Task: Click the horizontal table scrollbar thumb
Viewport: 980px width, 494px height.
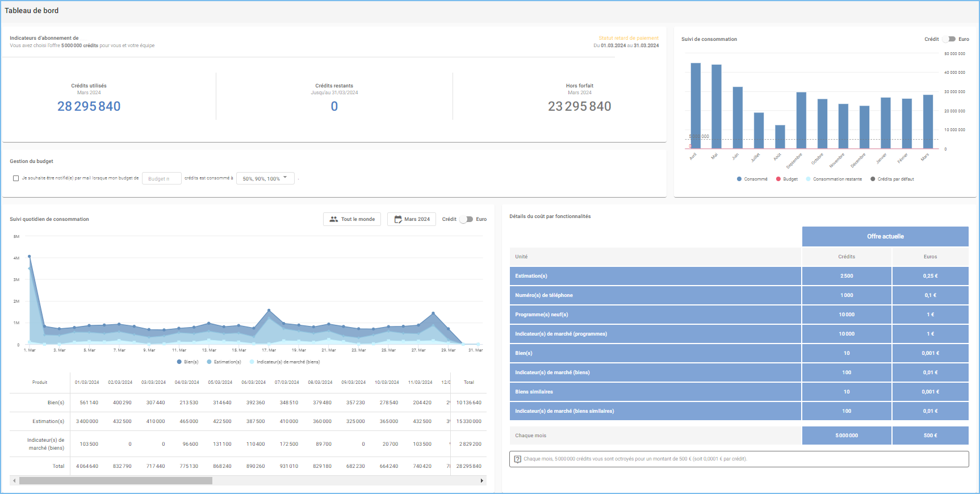Action: 116,481
